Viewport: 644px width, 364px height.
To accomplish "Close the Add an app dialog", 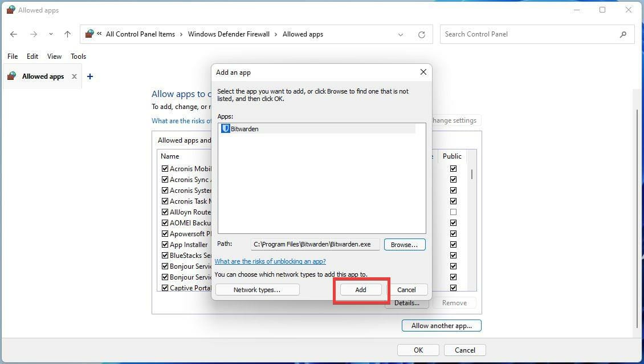I will point(423,72).
